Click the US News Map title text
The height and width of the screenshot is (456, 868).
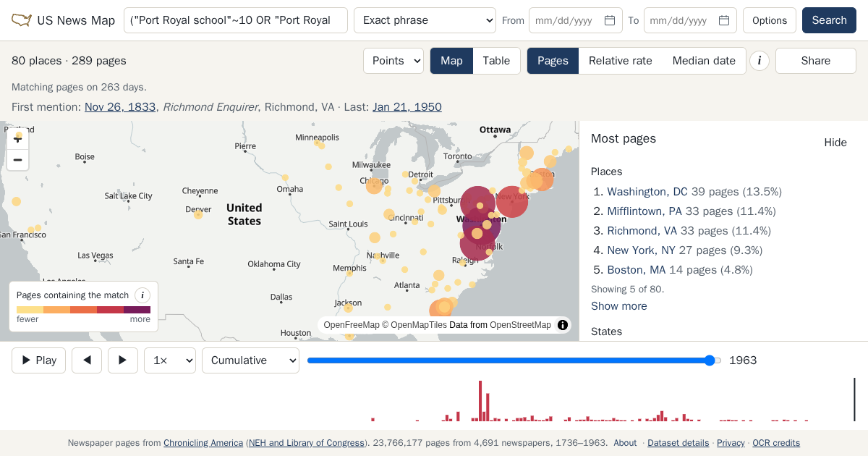[x=76, y=20]
